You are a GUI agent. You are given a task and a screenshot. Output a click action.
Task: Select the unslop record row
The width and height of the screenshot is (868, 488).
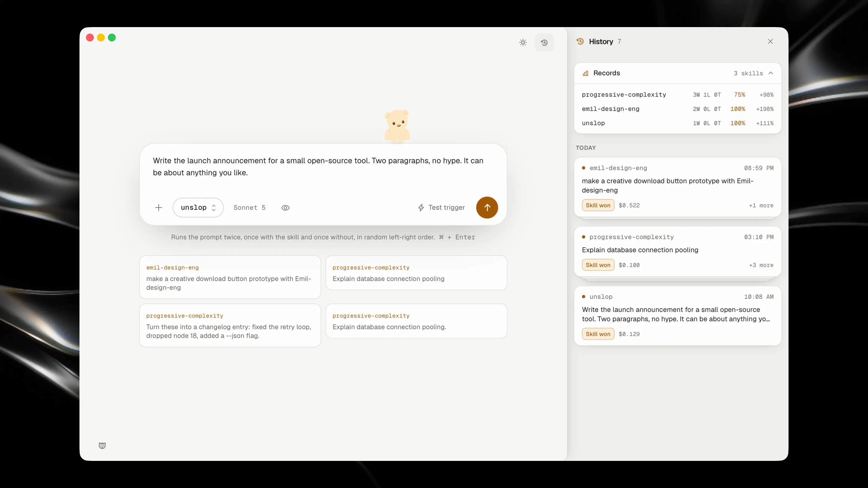click(x=677, y=123)
